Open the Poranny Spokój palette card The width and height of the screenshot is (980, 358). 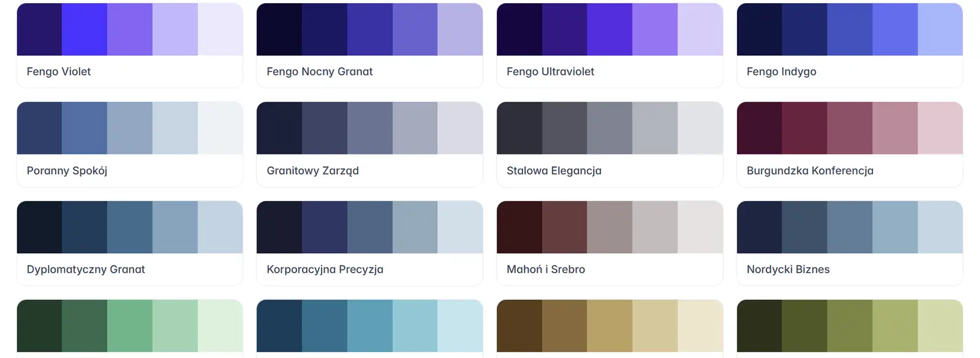tap(130, 170)
